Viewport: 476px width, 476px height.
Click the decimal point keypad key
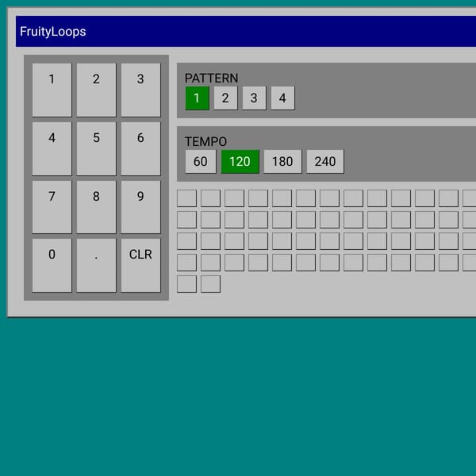coord(96,265)
